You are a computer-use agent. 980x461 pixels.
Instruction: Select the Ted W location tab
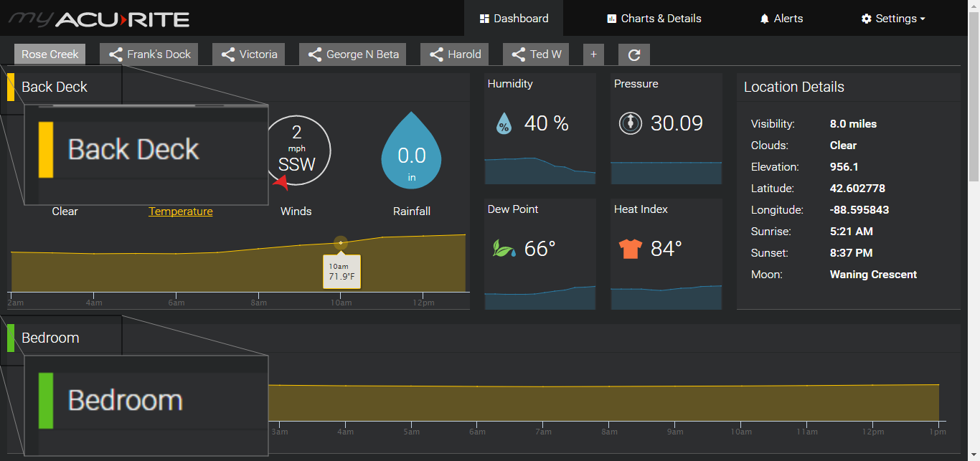coord(536,54)
